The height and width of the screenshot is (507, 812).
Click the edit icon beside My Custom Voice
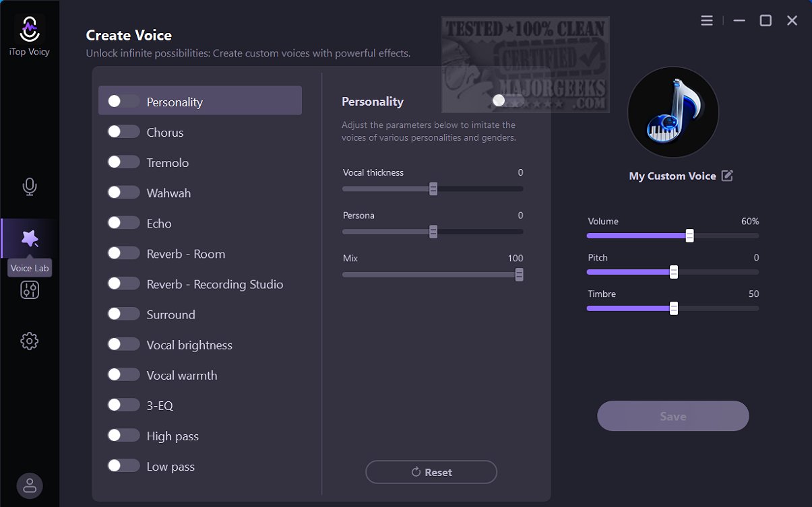[x=727, y=176]
